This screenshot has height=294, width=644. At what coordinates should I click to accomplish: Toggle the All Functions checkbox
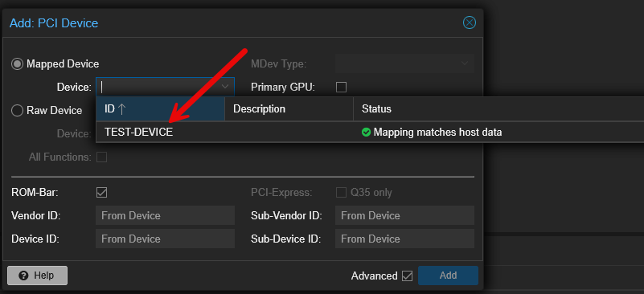click(101, 157)
